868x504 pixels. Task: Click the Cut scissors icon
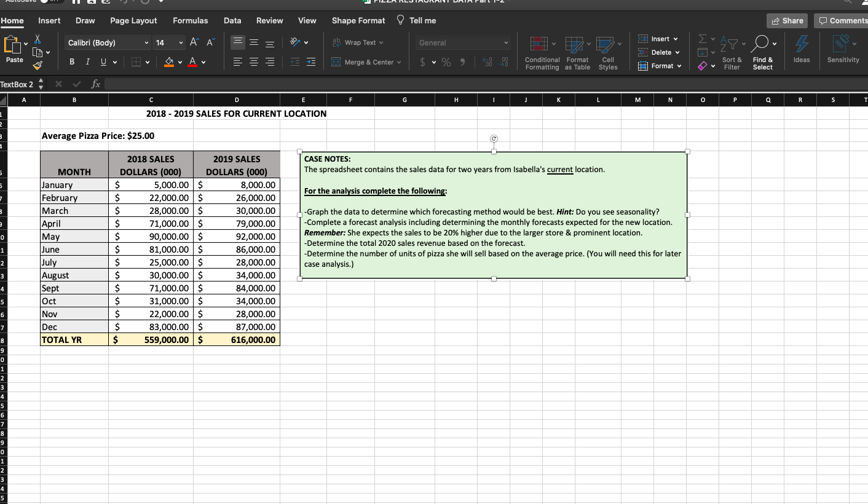click(38, 38)
